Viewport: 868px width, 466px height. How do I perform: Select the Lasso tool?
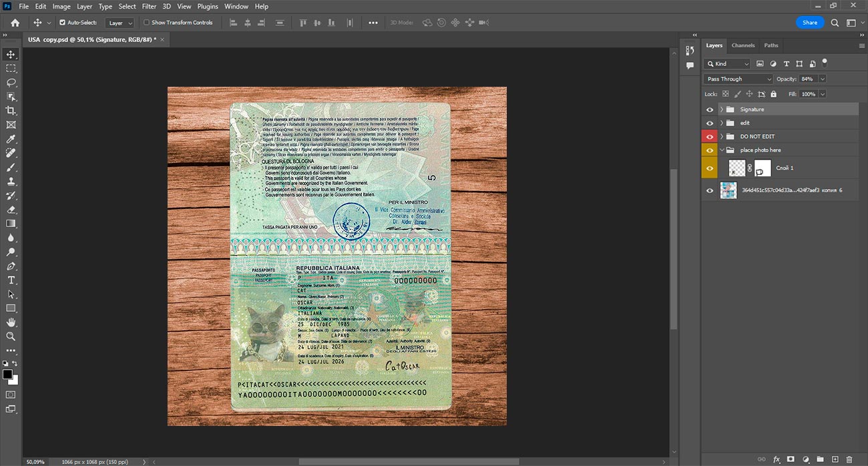(11, 83)
